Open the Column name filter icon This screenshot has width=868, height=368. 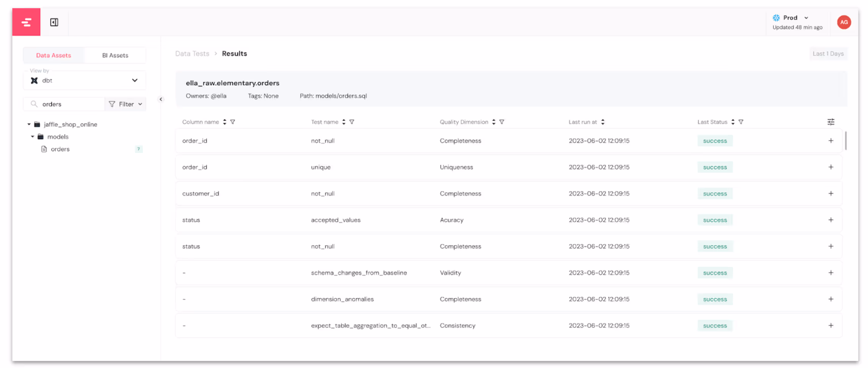coord(233,122)
